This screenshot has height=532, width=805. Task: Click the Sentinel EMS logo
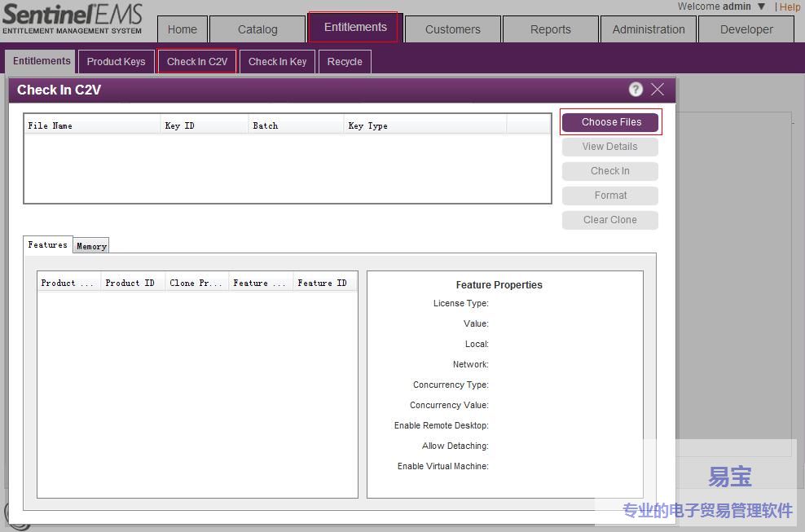click(73, 20)
